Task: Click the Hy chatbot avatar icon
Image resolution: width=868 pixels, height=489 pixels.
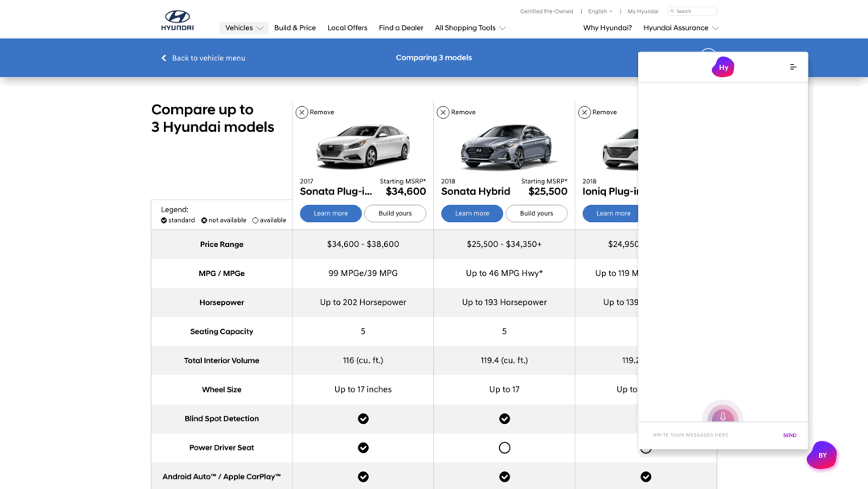Action: 723,67
